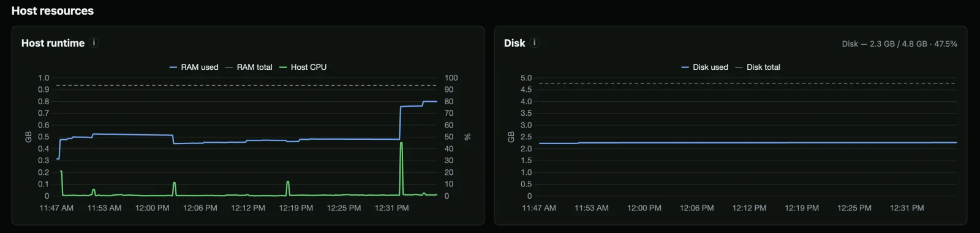Click the 11:47 AM label on Disk chart
The width and height of the screenshot is (980, 233).
coord(539,208)
